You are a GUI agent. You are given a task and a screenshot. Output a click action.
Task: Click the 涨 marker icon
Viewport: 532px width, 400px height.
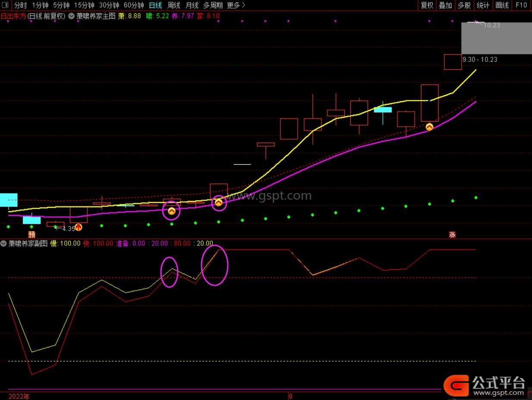coord(452,234)
